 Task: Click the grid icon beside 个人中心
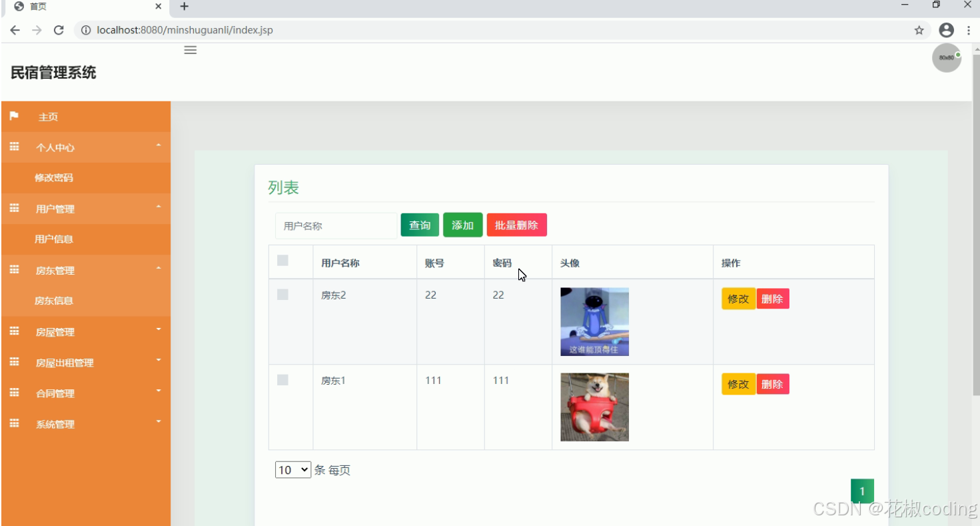14,147
